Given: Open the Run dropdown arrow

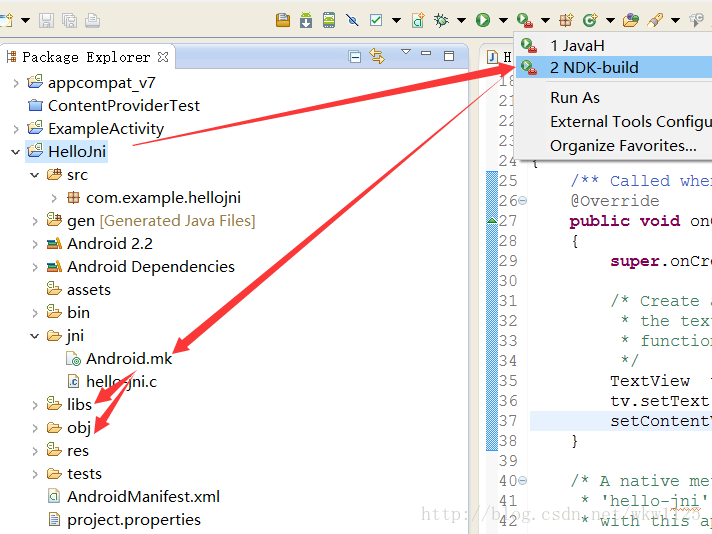Looking at the screenshot, I should [x=503, y=20].
